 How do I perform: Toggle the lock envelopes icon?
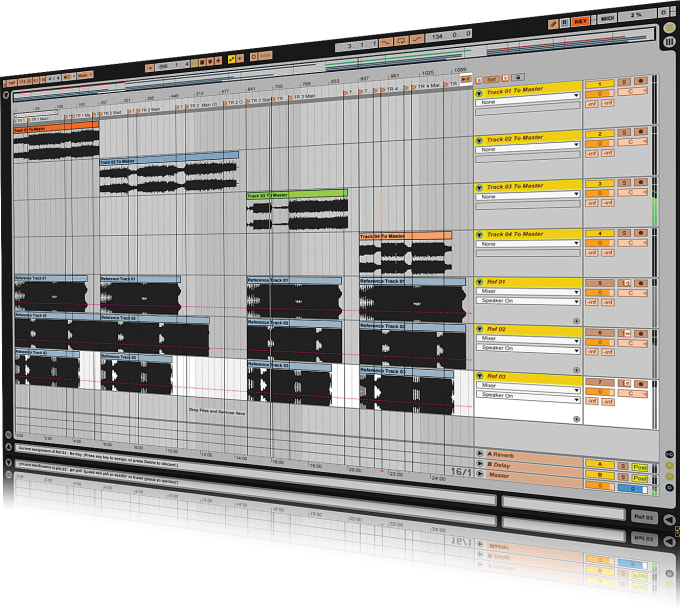[x=517, y=77]
